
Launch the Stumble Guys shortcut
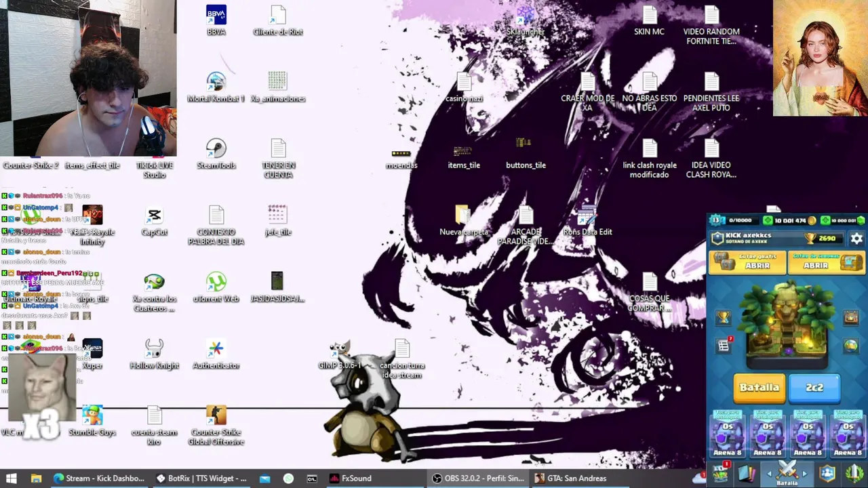coord(93,421)
